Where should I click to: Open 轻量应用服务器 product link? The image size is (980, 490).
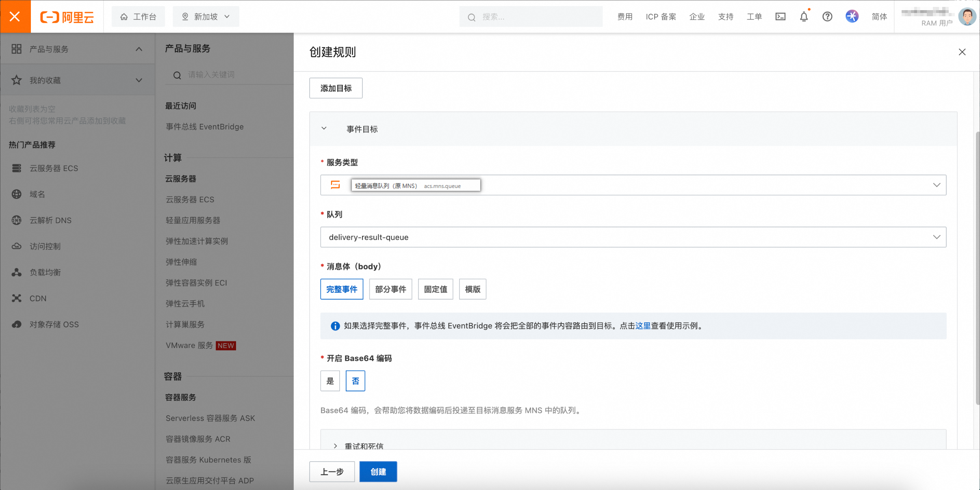(193, 220)
